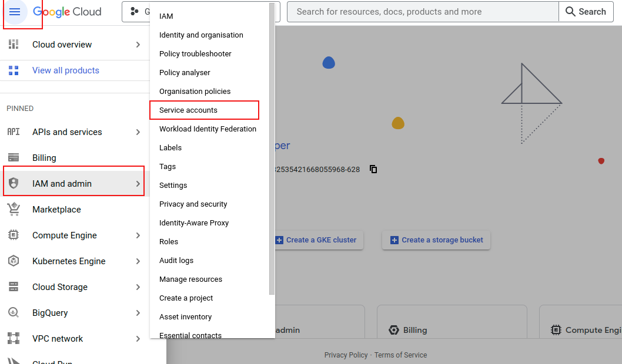Open the Compute Engine quick-access card

point(581,322)
